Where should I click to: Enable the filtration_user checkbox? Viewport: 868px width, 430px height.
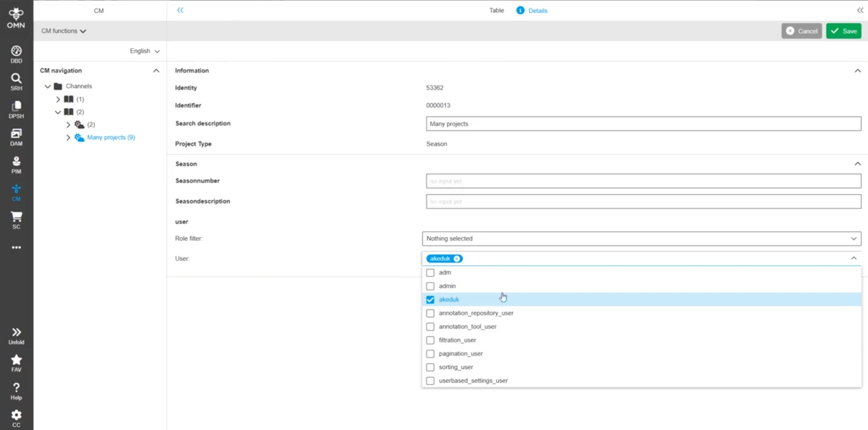[430, 340]
